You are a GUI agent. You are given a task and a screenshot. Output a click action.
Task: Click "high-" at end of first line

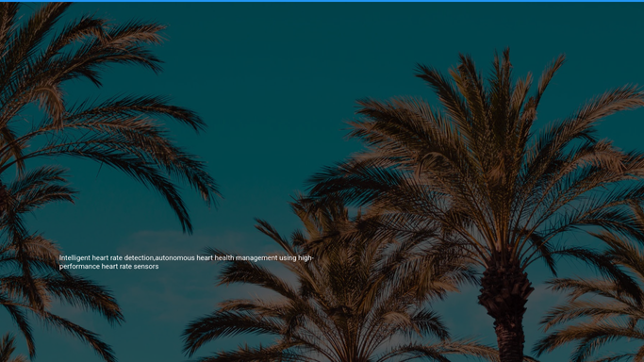pos(305,258)
